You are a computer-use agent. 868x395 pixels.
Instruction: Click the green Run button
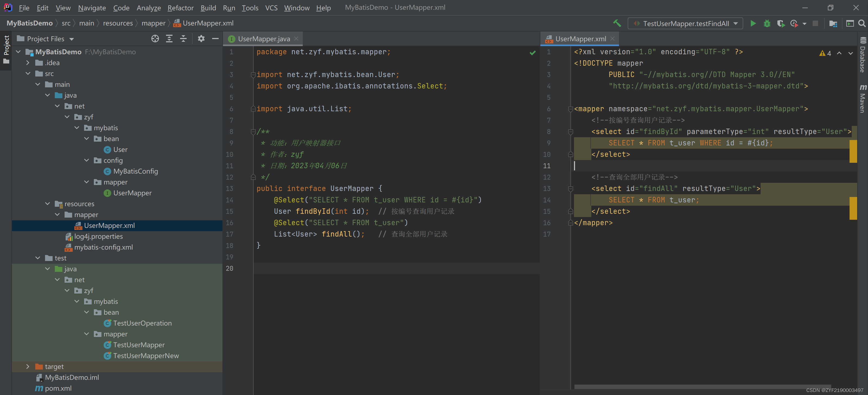tap(753, 23)
